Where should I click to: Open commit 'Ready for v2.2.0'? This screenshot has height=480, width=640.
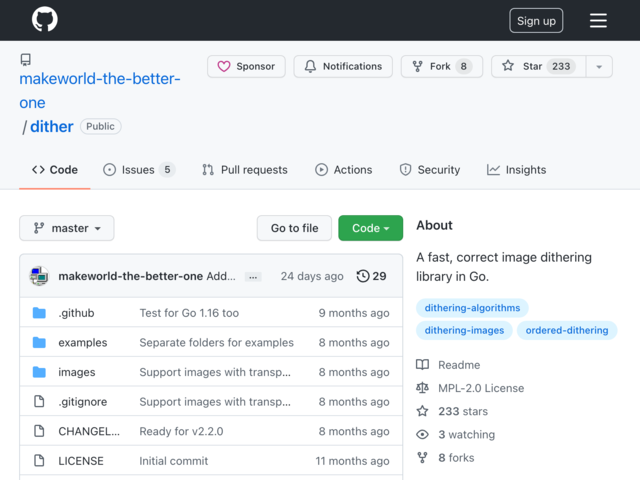pos(181,431)
